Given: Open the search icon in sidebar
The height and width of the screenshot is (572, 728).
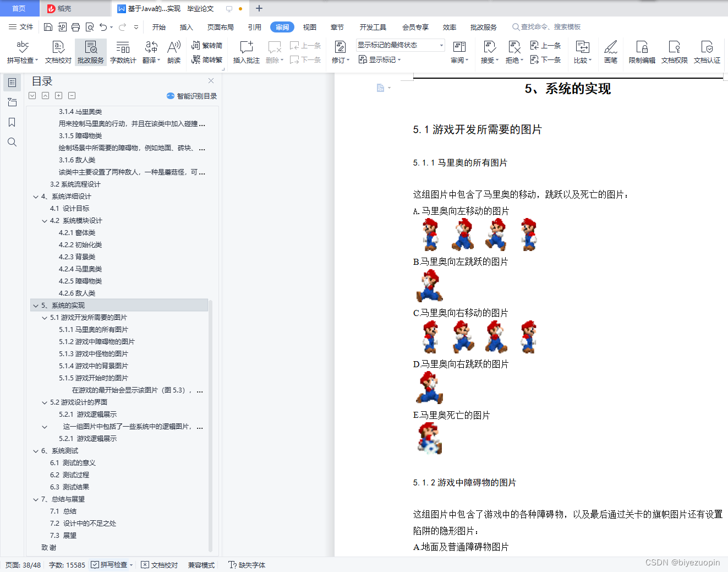Looking at the screenshot, I should coord(12,142).
